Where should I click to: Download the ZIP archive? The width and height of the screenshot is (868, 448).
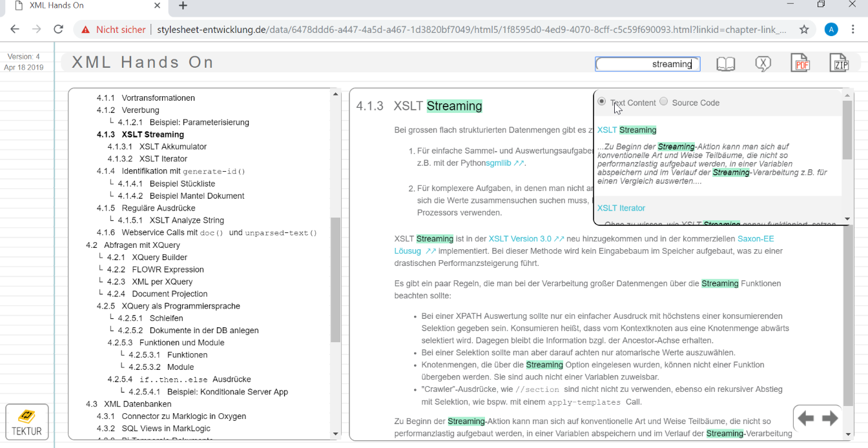pyautogui.click(x=839, y=63)
